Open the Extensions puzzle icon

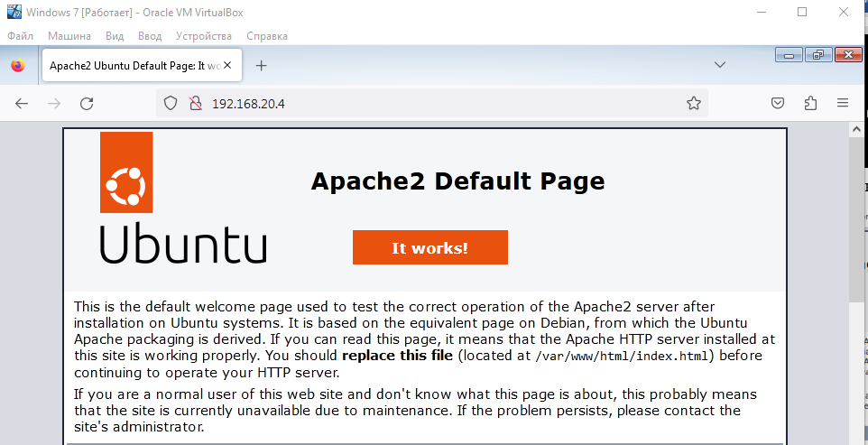point(810,103)
